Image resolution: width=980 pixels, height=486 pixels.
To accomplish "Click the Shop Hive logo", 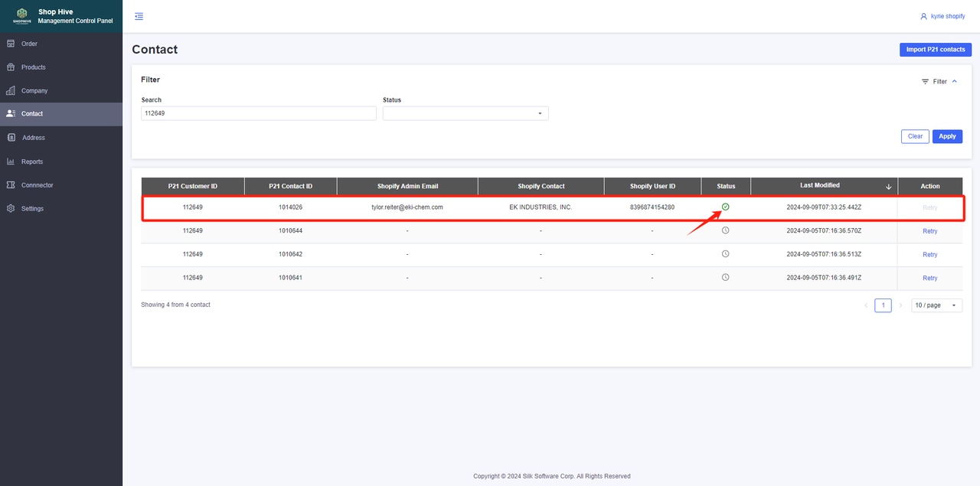I will (21, 16).
